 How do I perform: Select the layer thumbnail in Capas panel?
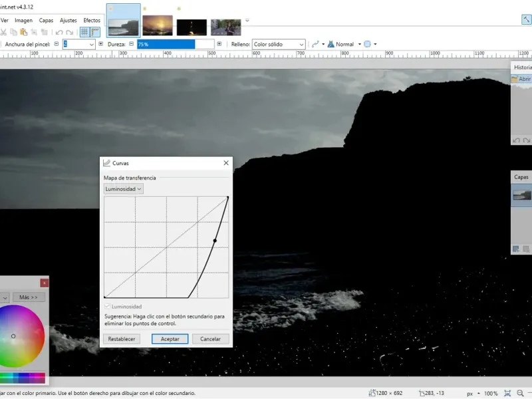(522, 195)
